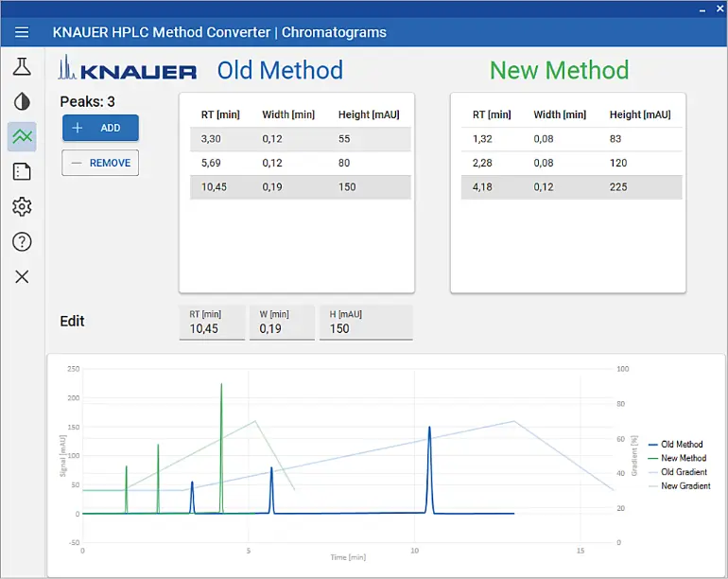Screen dimensions: 728x579
Task: Open the flask sample page icon
Action: [22, 67]
